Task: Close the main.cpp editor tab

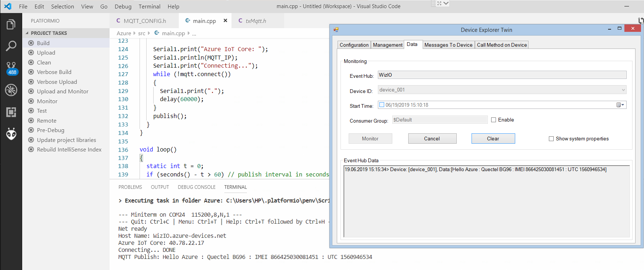Action: coord(225,21)
